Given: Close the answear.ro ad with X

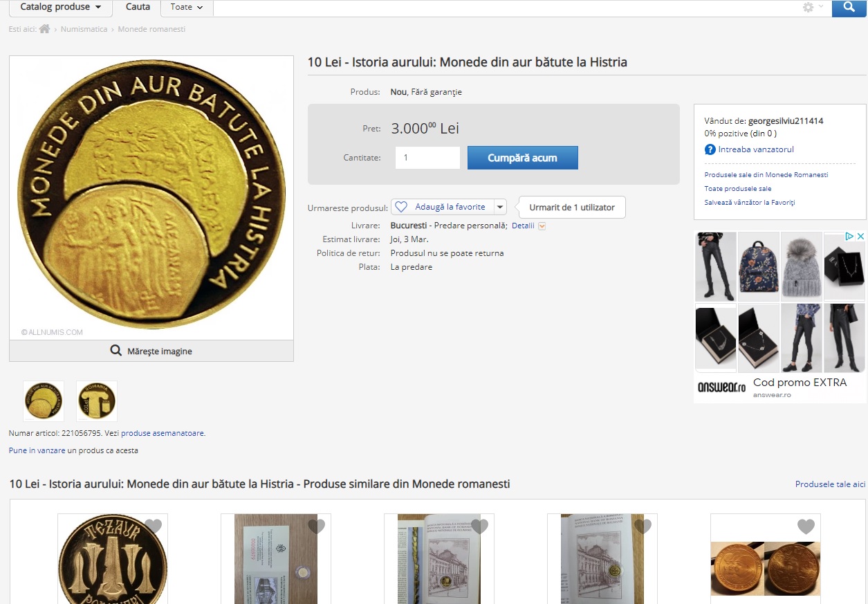Looking at the screenshot, I should [x=860, y=237].
